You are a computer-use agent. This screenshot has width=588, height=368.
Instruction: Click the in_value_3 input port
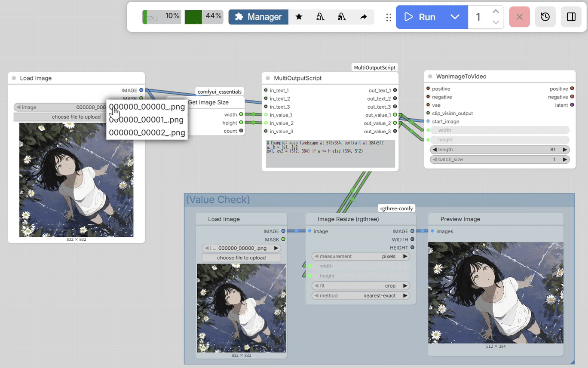(x=266, y=131)
